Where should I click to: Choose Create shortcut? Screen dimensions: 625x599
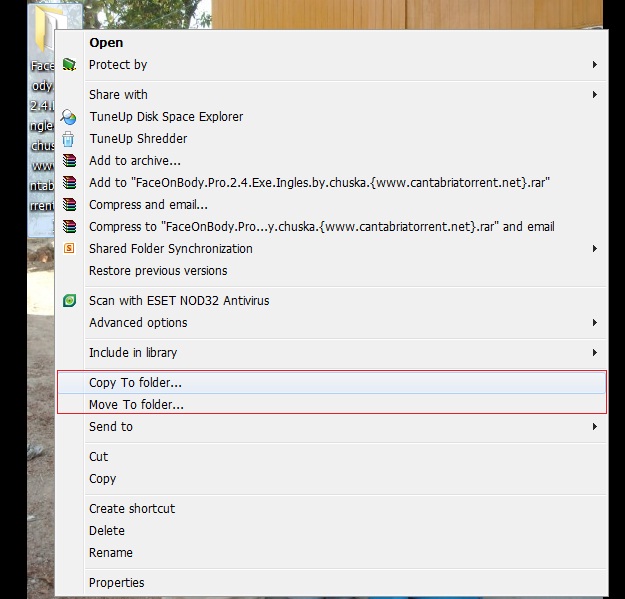tap(332, 509)
